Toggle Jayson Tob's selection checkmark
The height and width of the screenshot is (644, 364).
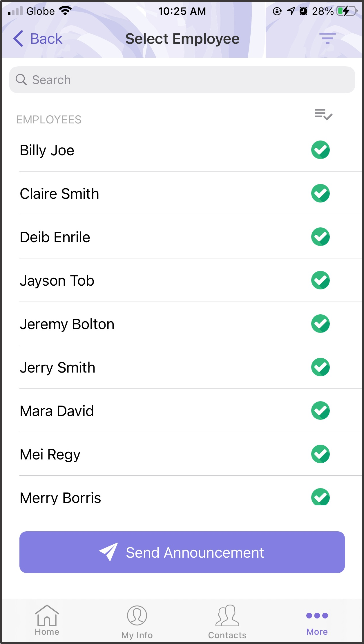[320, 280]
